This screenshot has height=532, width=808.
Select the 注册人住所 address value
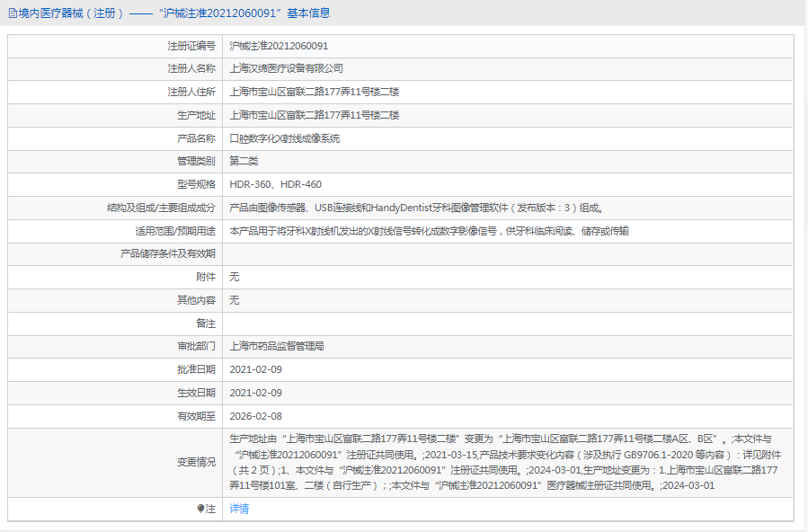pyautogui.click(x=315, y=92)
